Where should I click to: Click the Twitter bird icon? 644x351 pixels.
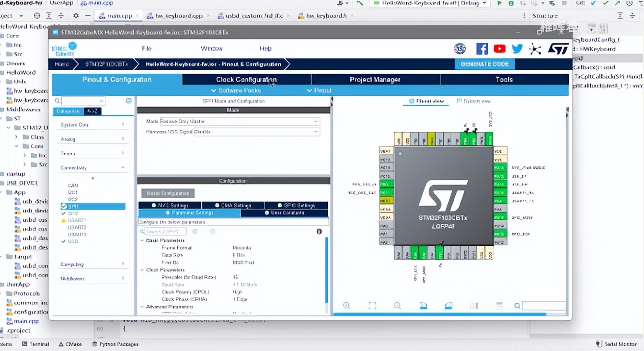pyautogui.click(x=517, y=49)
